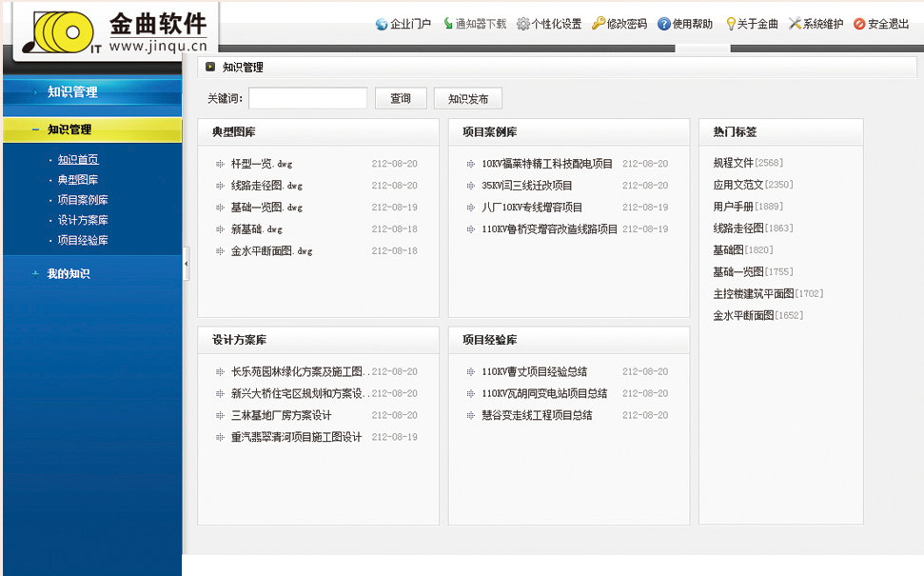Image resolution: width=924 pixels, height=576 pixels.
Task: Click the 通知器下载 download icon
Action: [448, 24]
